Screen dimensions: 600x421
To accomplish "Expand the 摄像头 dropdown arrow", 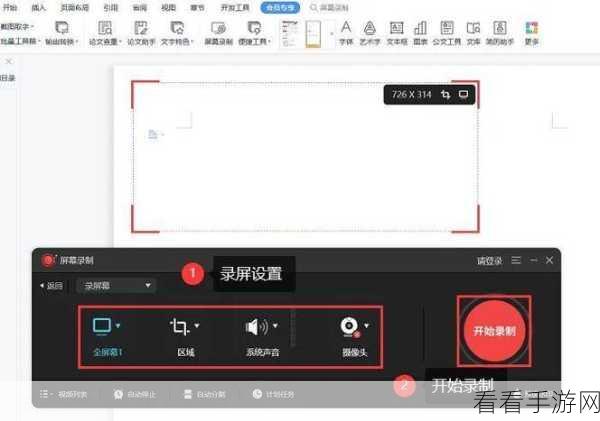I will coord(367,326).
